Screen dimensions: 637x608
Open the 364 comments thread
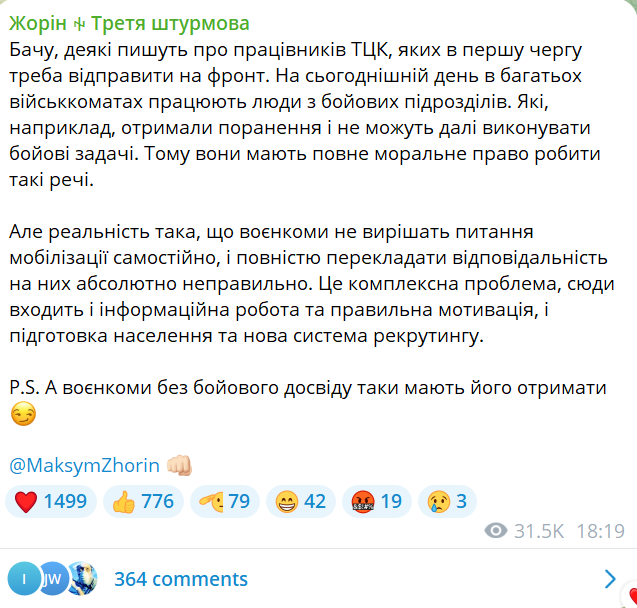pos(180,578)
